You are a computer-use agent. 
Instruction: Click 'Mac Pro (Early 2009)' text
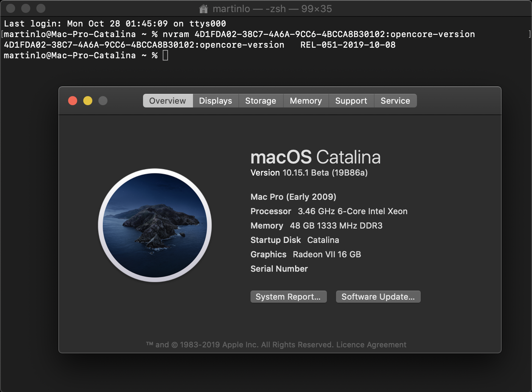click(x=293, y=197)
